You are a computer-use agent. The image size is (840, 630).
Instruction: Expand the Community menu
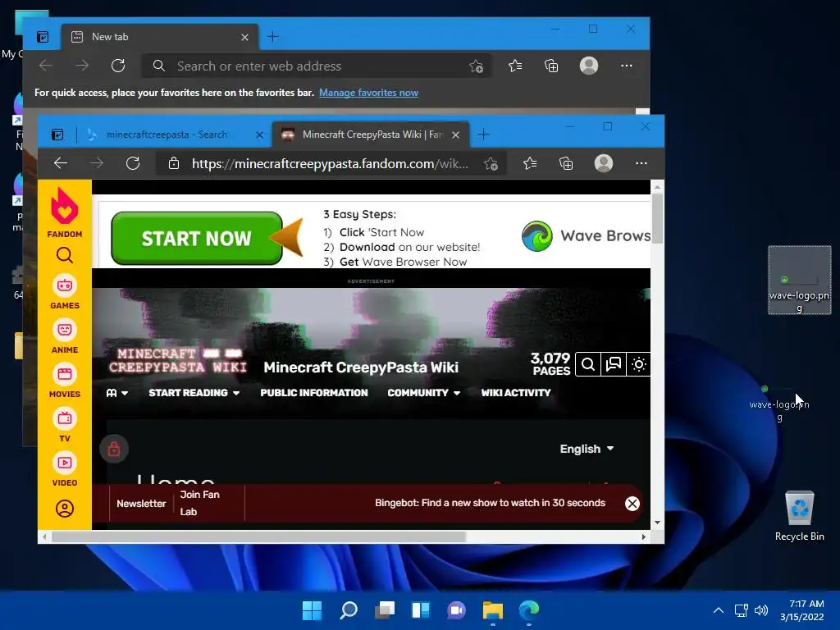point(424,393)
